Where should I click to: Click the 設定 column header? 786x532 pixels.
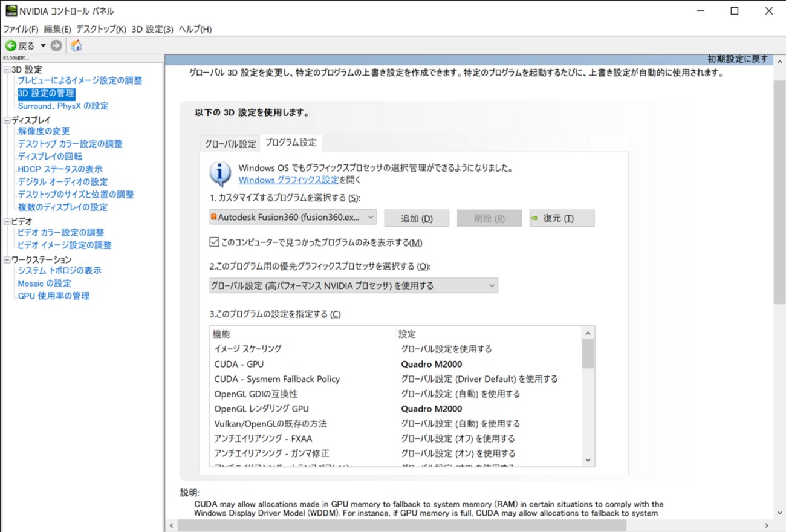pos(489,334)
